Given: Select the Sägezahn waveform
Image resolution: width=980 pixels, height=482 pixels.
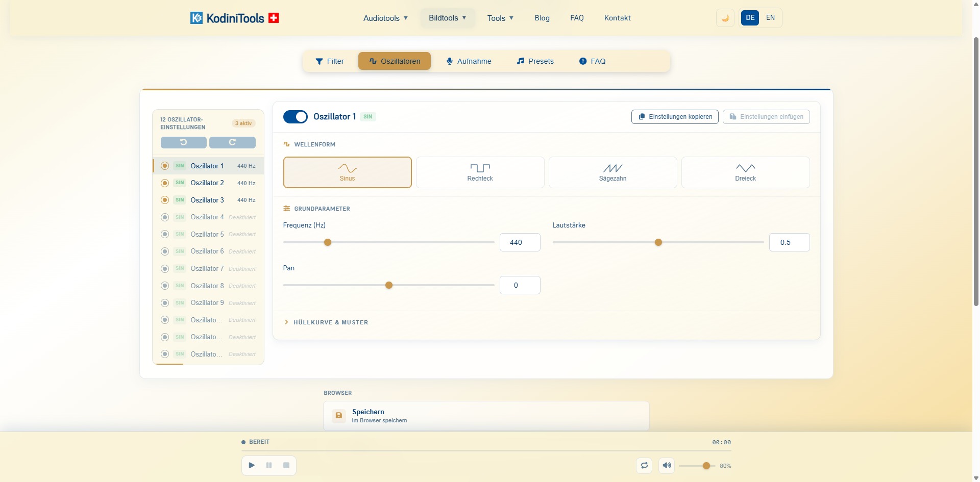Looking at the screenshot, I should pos(612,172).
